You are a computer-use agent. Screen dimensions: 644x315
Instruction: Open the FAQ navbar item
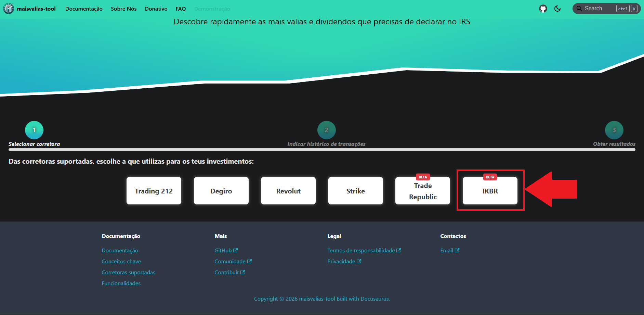coord(181,9)
